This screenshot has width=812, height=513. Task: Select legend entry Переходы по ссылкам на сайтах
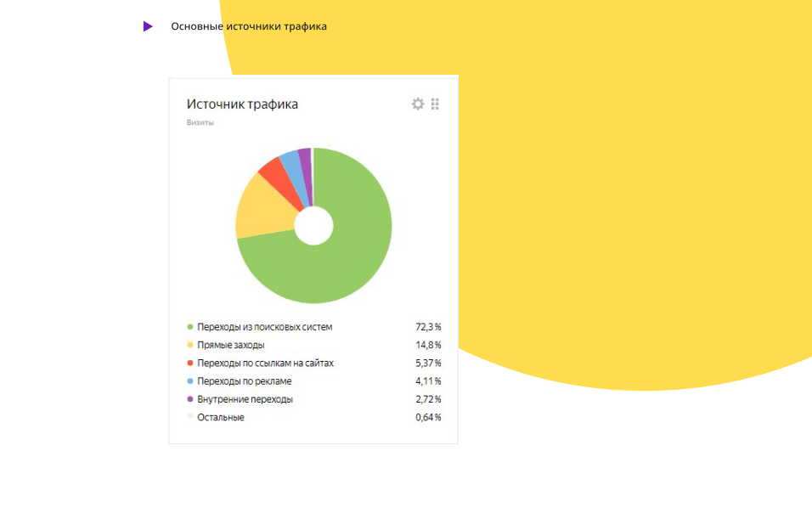coord(266,364)
